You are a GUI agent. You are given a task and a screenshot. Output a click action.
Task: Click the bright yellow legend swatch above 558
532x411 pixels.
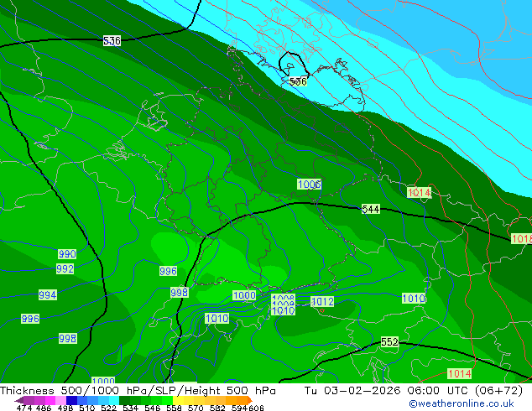point(178,400)
